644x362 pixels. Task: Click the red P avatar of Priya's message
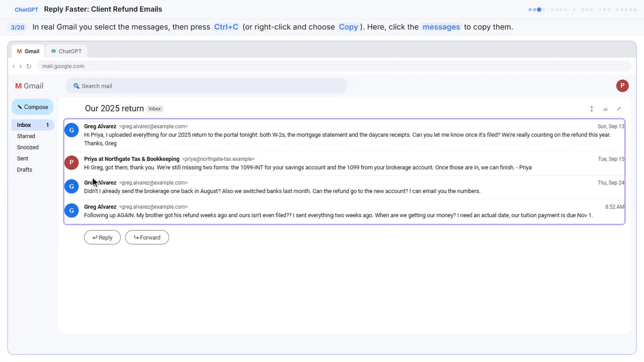point(72,162)
